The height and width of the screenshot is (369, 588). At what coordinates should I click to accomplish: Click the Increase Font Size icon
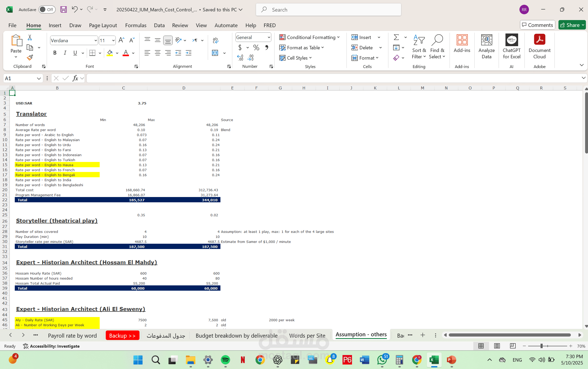point(121,40)
